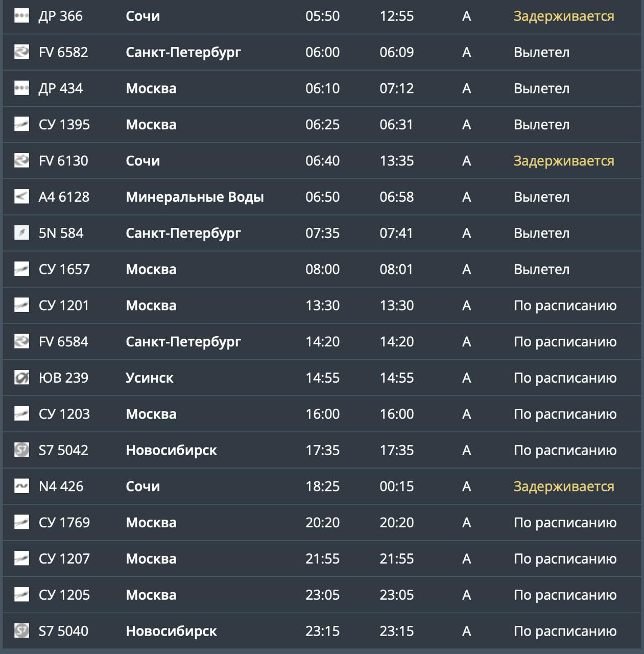Select the СУ 1207 Москва 21:55 row
The height and width of the screenshot is (654, 644).
(322, 559)
